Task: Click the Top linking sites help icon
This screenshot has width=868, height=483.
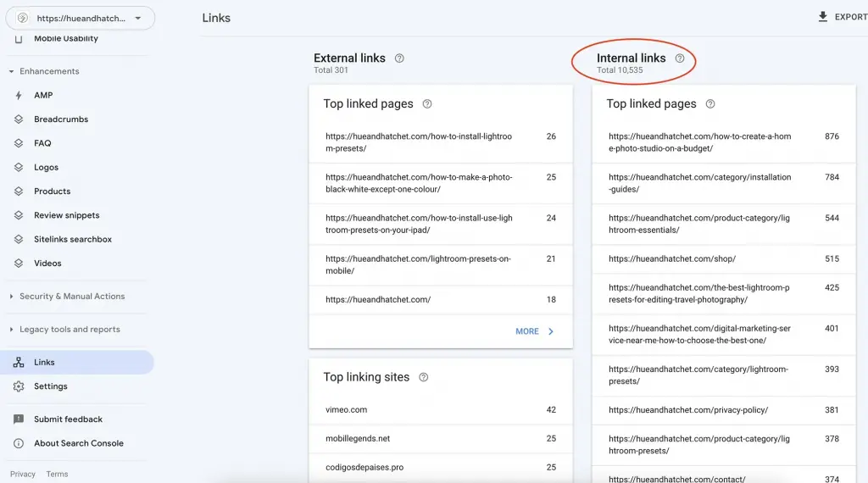Action: click(424, 377)
